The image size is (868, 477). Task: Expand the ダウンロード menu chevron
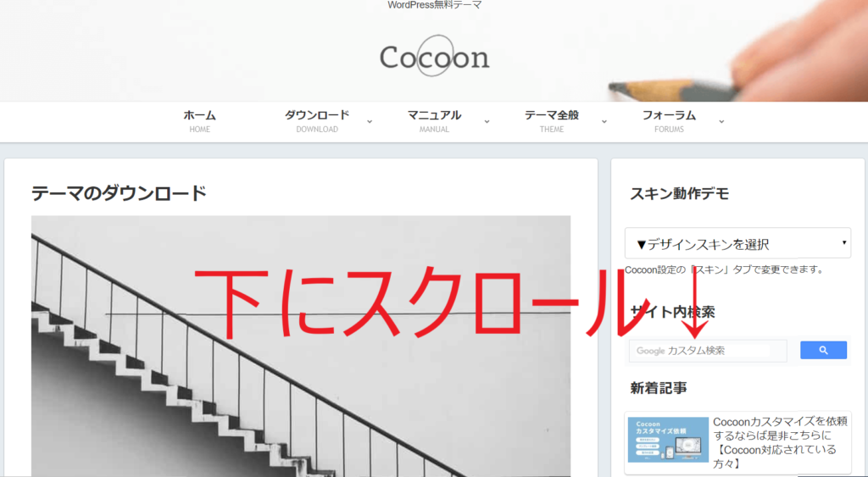pos(370,122)
